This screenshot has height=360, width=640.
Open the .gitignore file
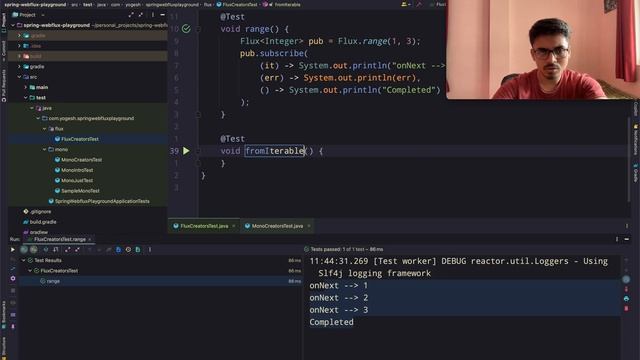click(40, 211)
